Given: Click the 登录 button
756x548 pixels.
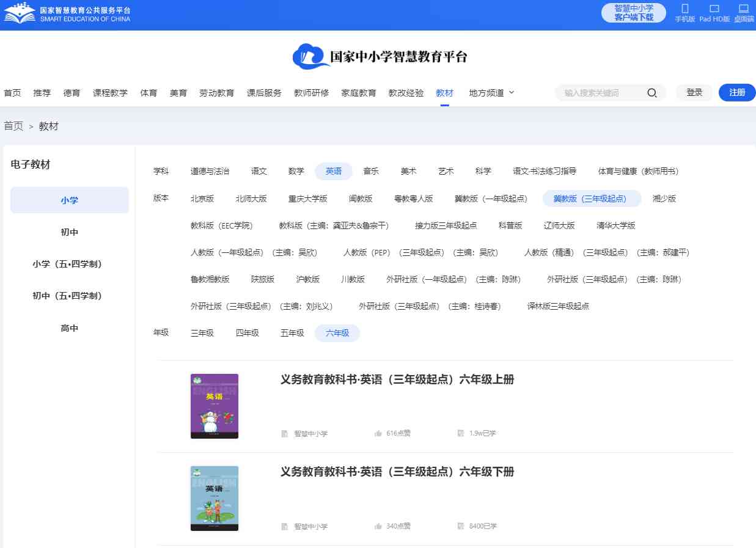Looking at the screenshot, I should point(694,92).
